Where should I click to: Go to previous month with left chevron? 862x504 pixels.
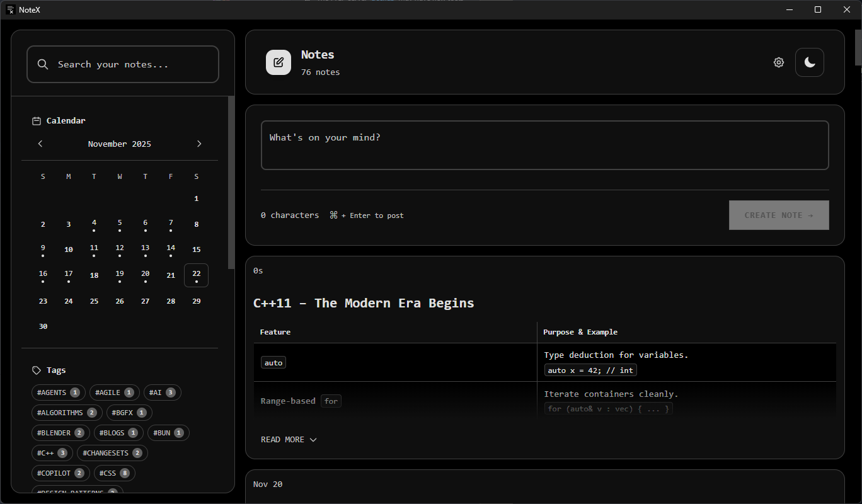point(40,144)
